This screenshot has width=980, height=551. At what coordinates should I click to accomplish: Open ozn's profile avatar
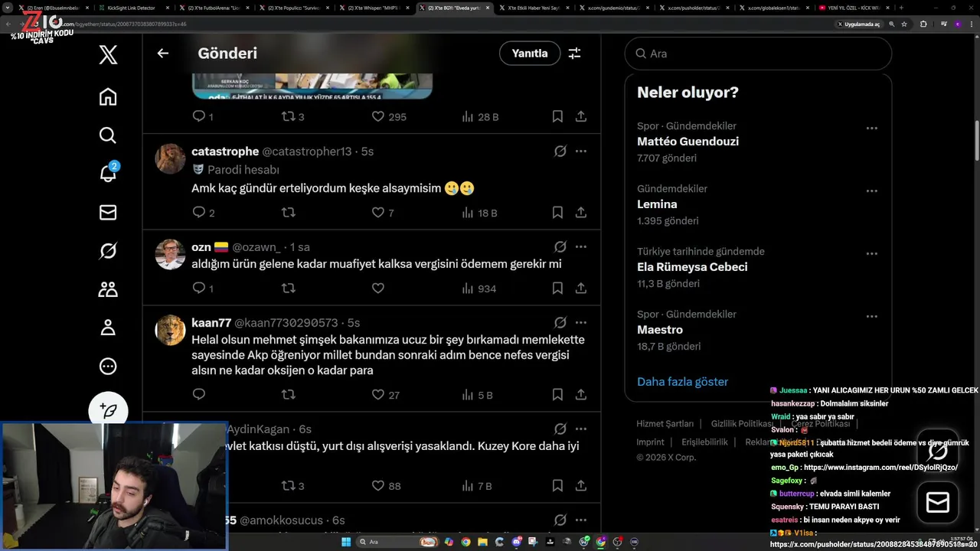[170, 254]
